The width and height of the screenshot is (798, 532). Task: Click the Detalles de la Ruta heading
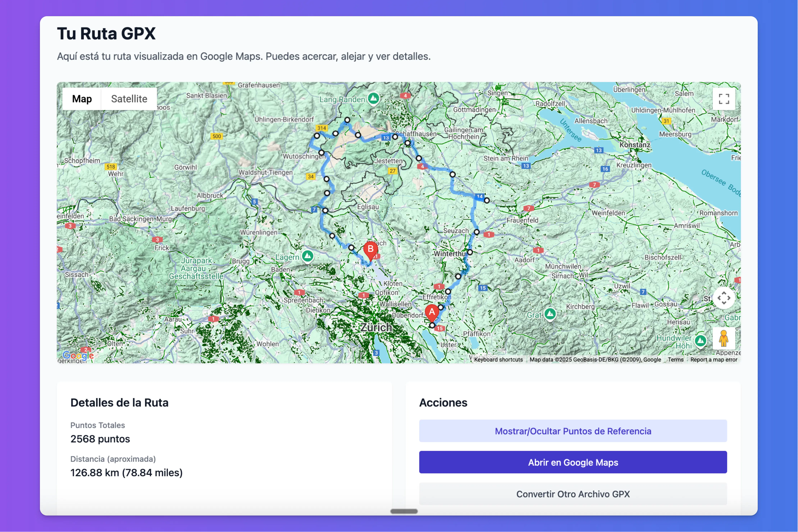119,402
